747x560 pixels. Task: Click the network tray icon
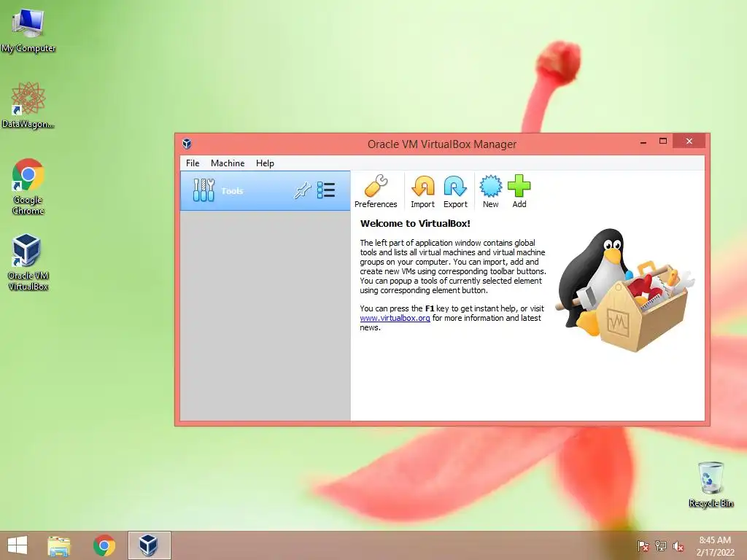(661, 546)
